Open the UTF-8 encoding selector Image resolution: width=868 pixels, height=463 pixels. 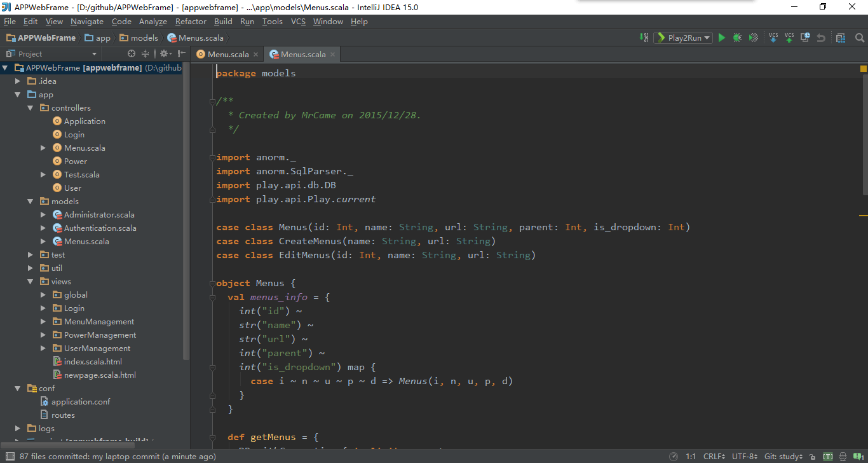tap(745, 457)
